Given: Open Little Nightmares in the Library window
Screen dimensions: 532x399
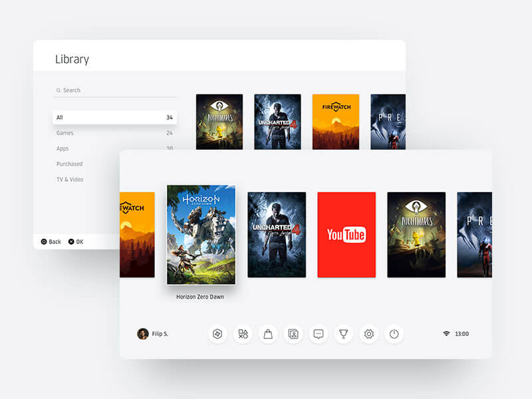Looking at the screenshot, I should point(219,122).
